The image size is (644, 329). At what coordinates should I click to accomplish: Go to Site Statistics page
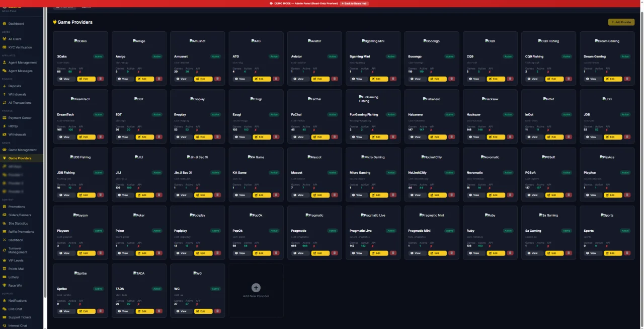(x=22, y=223)
